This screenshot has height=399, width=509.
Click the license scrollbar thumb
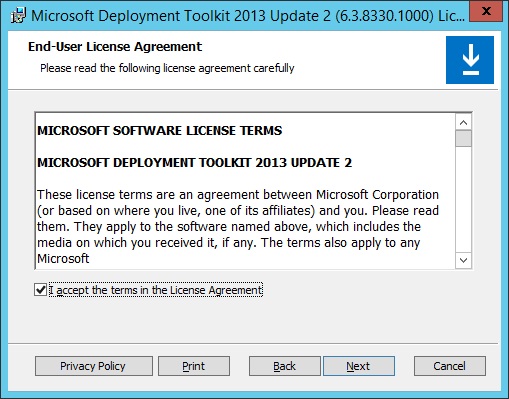[463, 138]
